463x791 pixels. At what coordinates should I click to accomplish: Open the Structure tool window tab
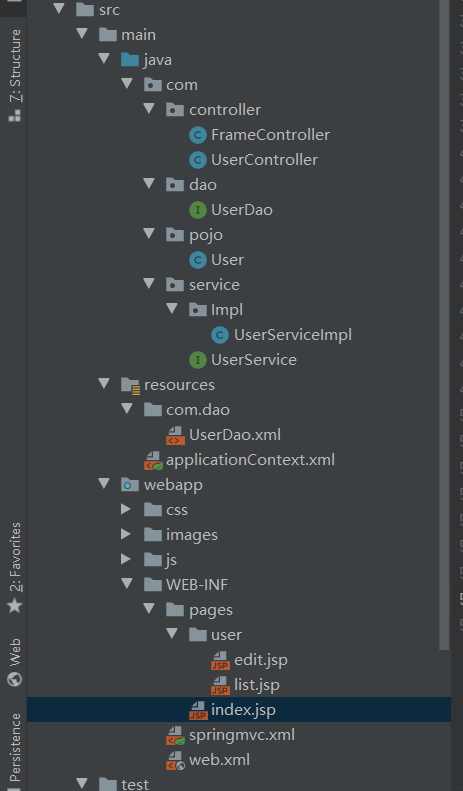pyautogui.click(x=15, y=76)
